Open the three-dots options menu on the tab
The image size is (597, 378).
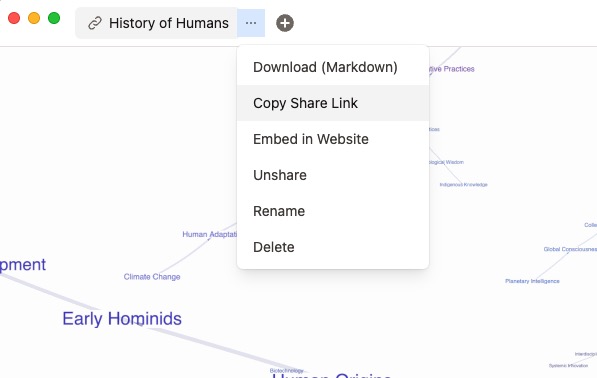click(x=251, y=23)
